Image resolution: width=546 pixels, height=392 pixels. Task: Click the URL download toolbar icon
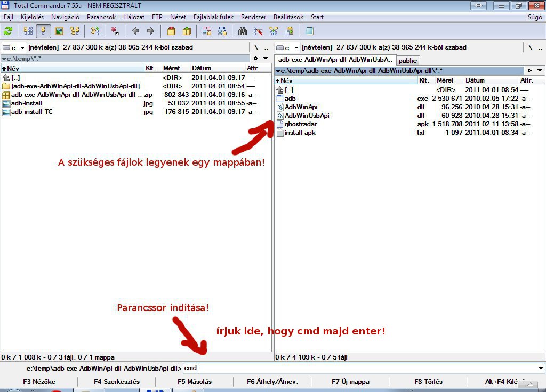point(222,31)
